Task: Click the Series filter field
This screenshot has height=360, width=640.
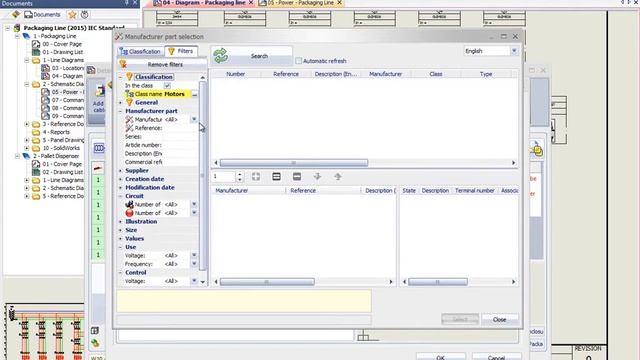Action: click(x=181, y=136)
